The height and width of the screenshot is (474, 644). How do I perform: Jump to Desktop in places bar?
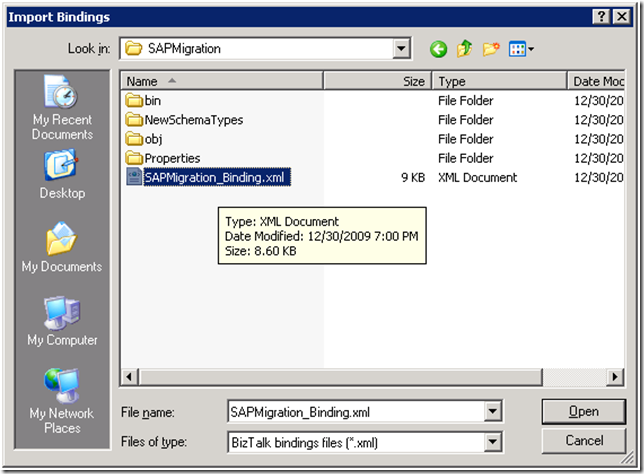pyautogui.click(x=62, y=175)
